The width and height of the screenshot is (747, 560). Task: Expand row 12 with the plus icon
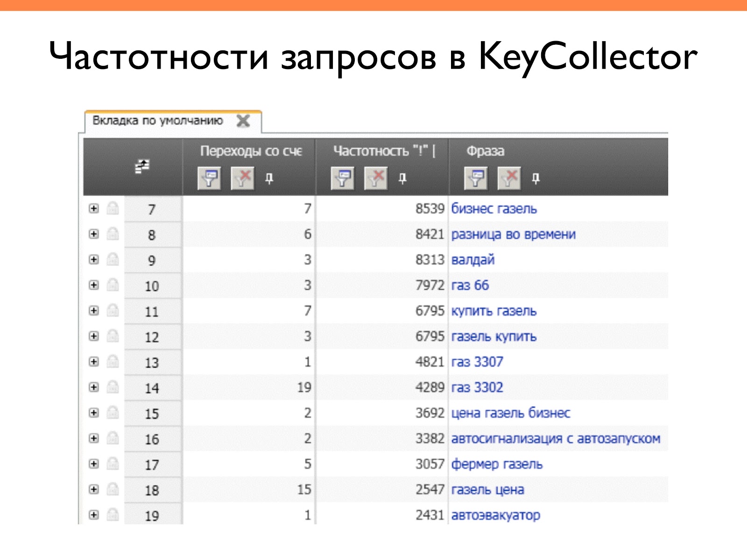tap(94, 336)
